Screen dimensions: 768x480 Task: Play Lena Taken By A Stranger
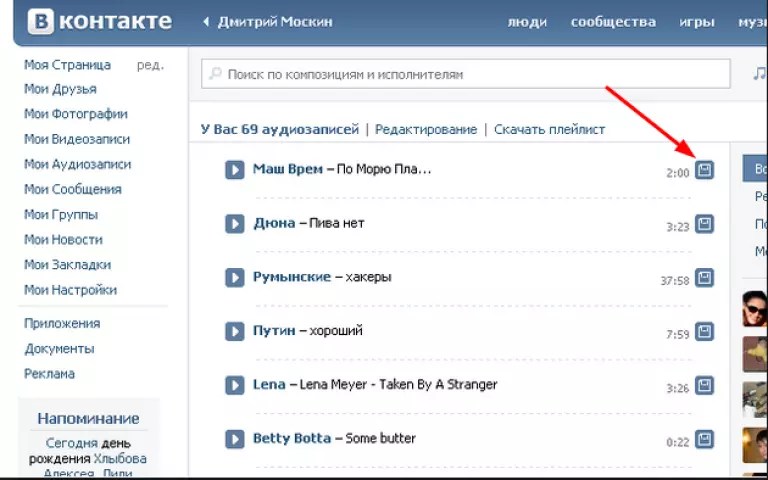pos(235,385)
